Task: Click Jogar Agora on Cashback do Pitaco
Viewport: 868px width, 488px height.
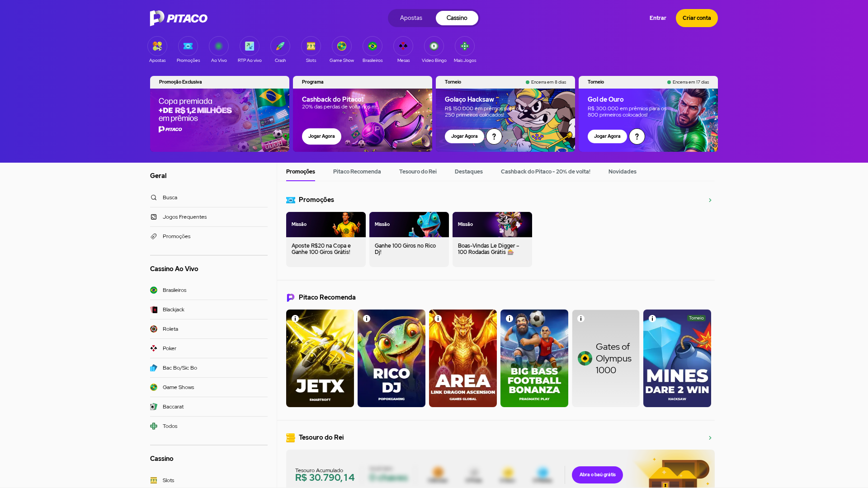Action: (321, 136)
